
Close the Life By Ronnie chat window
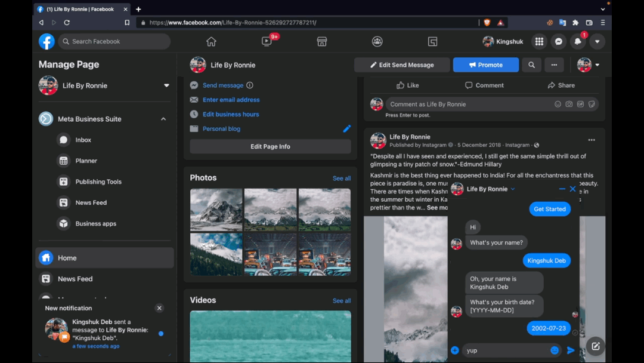(572, 189)
